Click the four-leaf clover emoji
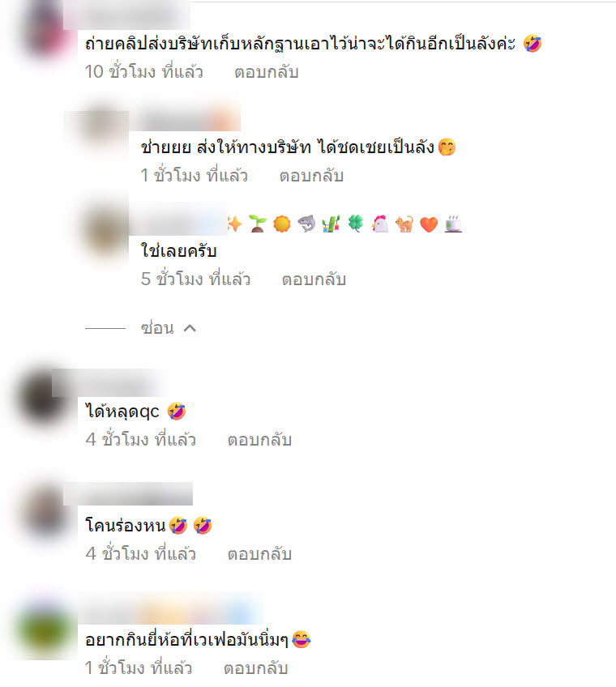 [x=356, y=224]
